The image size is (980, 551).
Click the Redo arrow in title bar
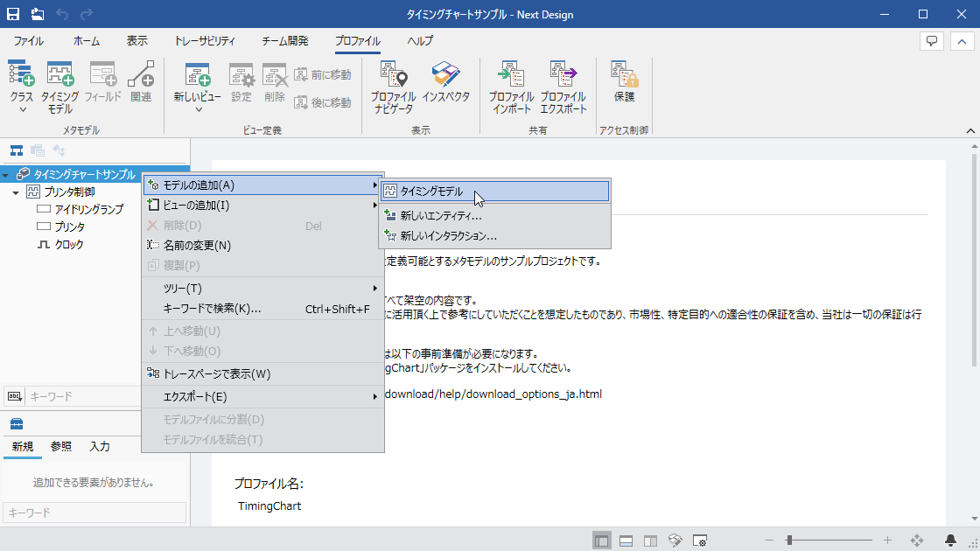click(x=87, y=14)
